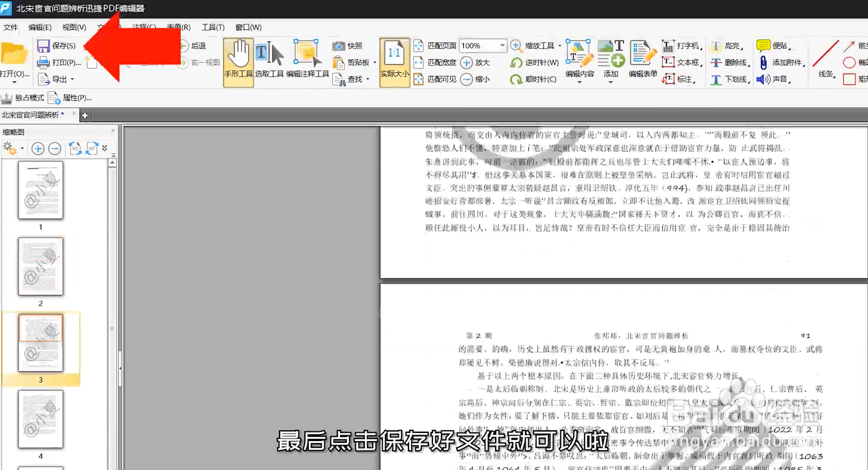
Task: Click the 打开(O) folder icon
Action: 14,54
